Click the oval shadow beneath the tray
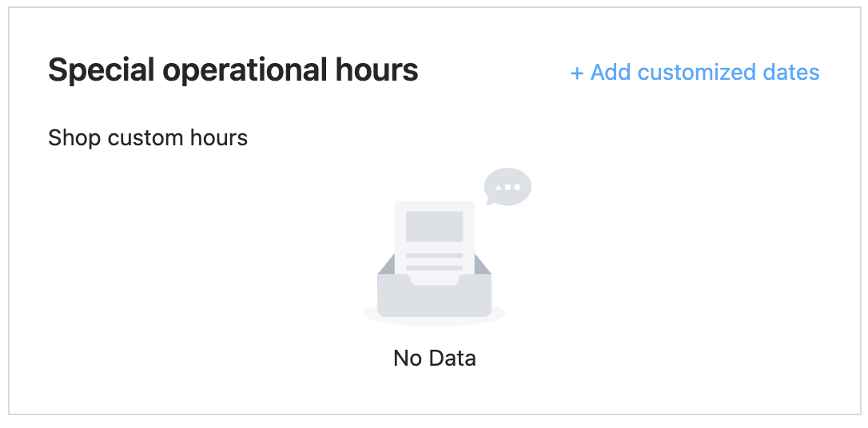This screenshot has height=428, width=868. tap(435, 319)
